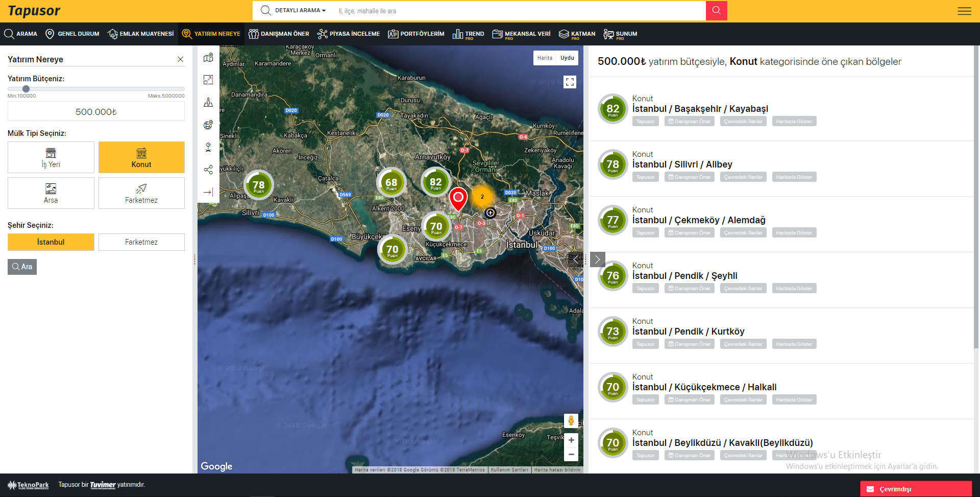
Task: Open the Çevrimdışı chat widget
Action: click(916, 489)
